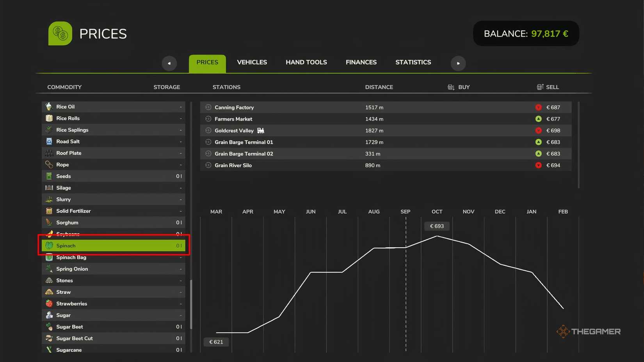Viewport: 644px width, 362px height.
Task: Click the Rice Oil commodity icon
Action: [49, 106]
